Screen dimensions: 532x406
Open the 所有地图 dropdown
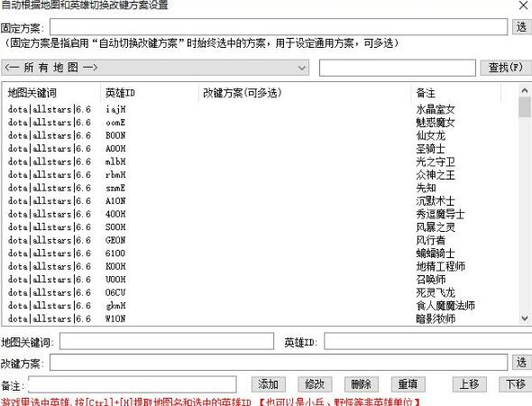(x=155, y=68)
